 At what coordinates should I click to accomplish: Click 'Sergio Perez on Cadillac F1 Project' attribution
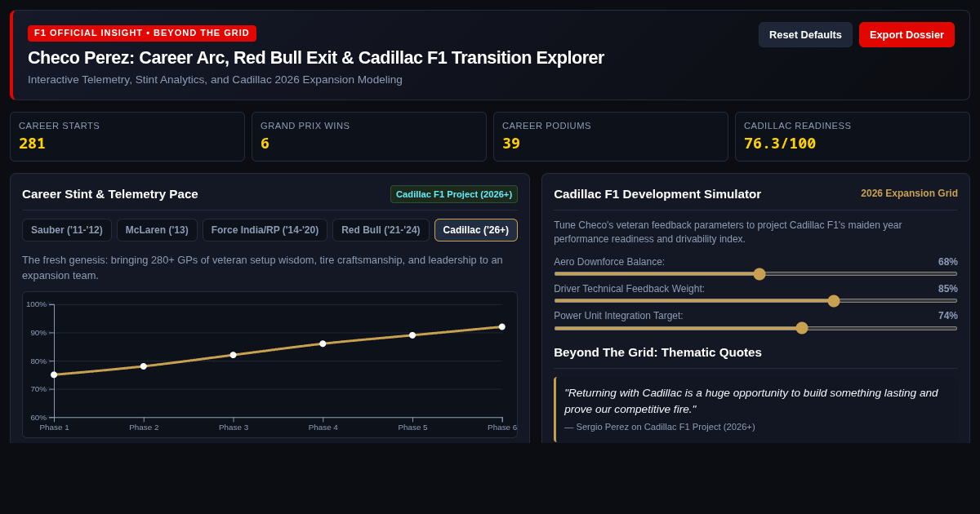[x=660, y=427]
